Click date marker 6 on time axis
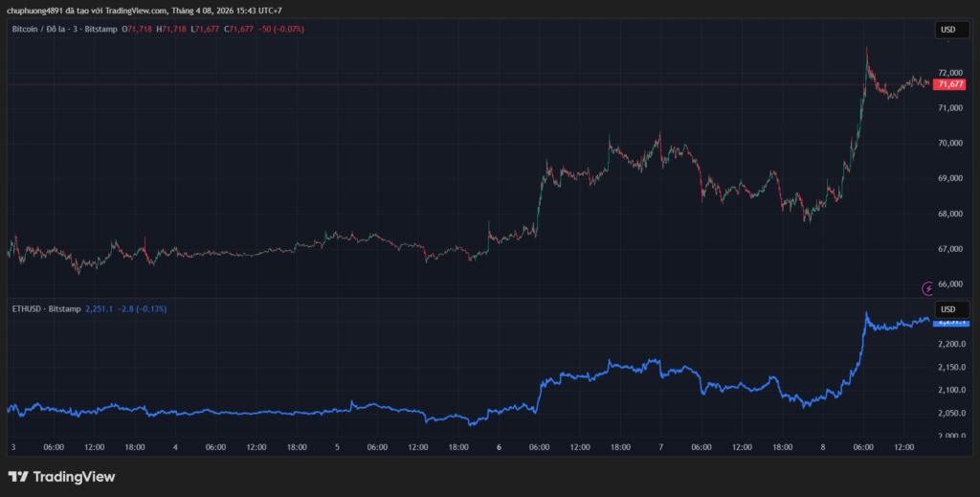980x497 pixels. click(x=499, y=447)
